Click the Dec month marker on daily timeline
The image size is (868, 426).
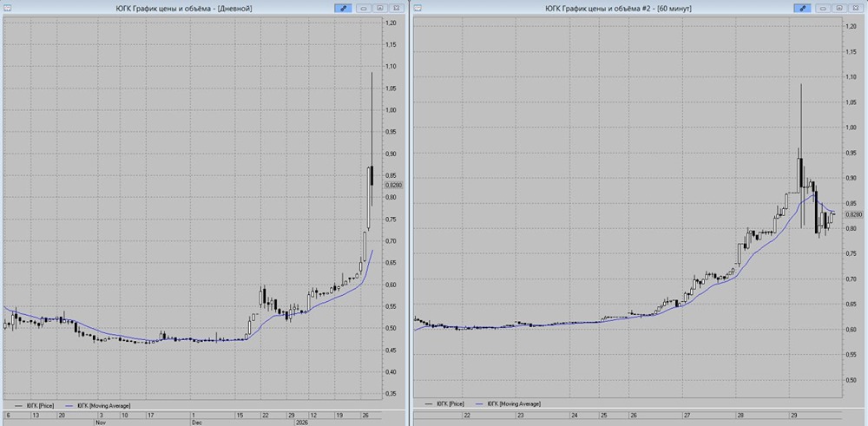[196, 423]
